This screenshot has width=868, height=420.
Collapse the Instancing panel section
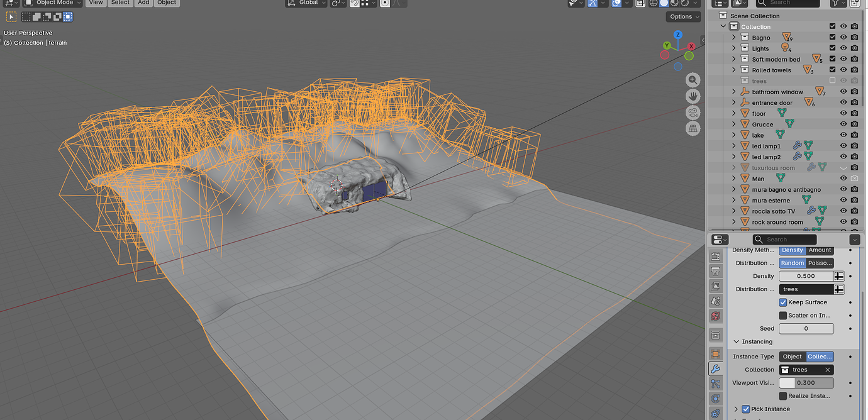pos(737,342)
